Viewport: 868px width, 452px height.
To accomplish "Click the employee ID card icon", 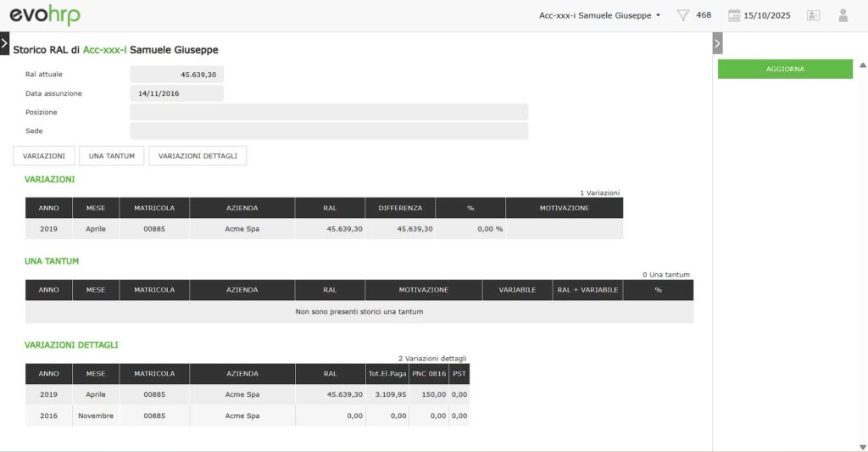I will [814, 15].
